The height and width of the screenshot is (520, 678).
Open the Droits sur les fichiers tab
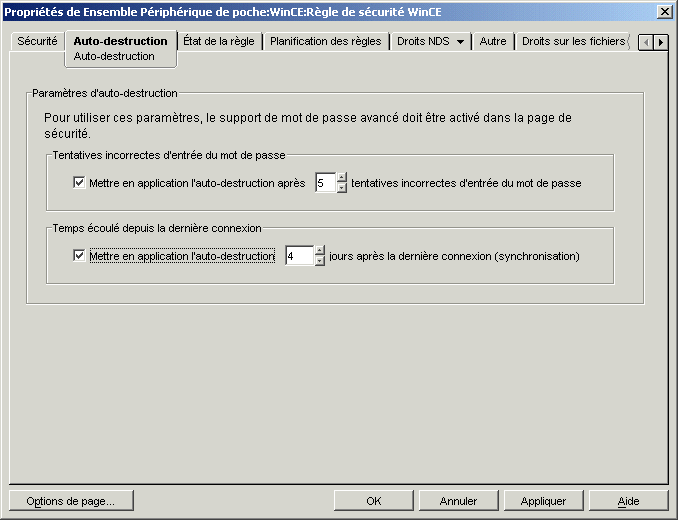click(573, 41)
